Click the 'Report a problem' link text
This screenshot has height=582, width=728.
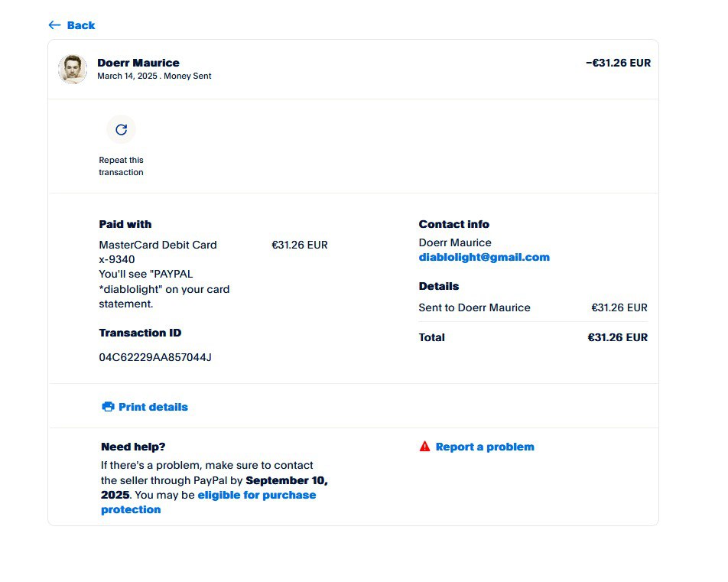click(485, 447)
